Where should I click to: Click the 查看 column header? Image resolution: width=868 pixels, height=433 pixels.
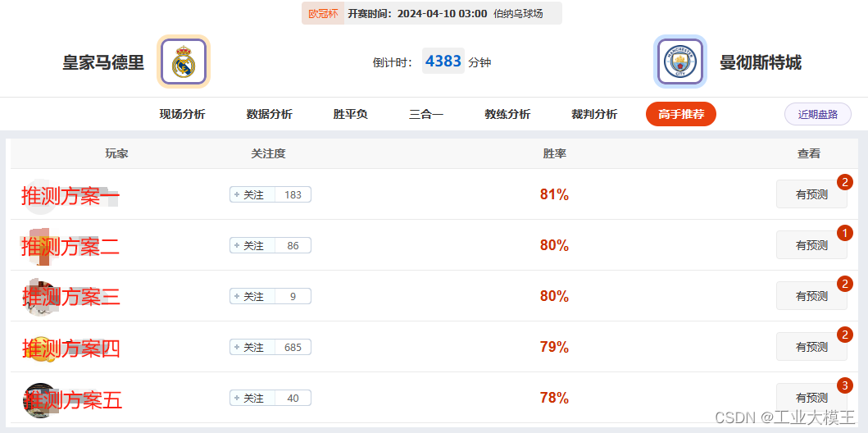click(809, 154)
